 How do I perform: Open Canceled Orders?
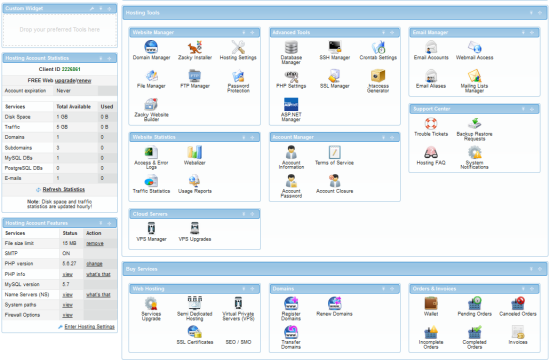518,307
